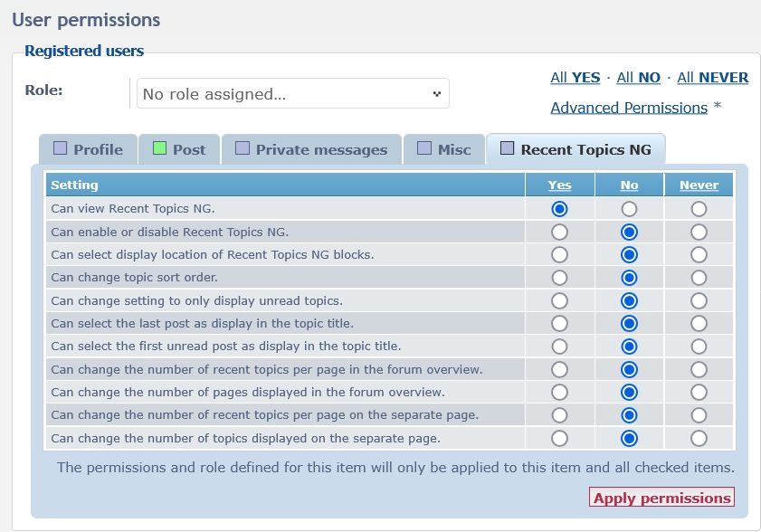Click the All YES link
The width and height of the screenshot is (761, 532).
tap(576, 78)
